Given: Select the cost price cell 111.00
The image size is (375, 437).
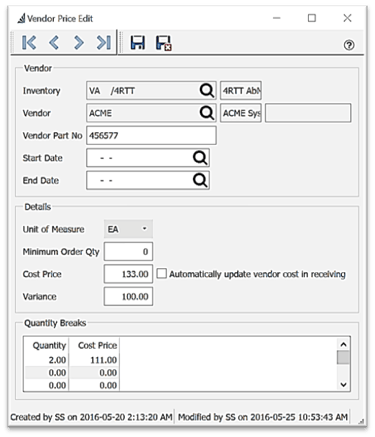Looking at the screenshot, I should point(95,360).
